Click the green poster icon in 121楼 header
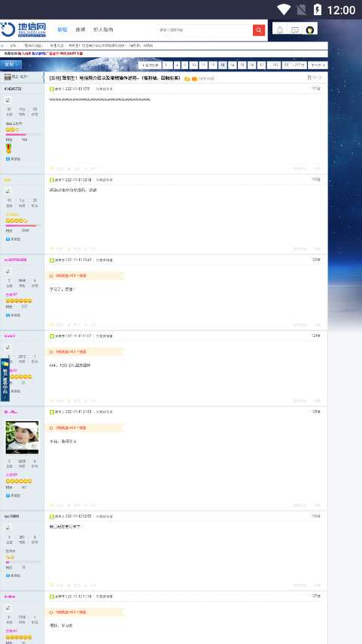The width and height of the screenshot is (362, 644). coord(52,89)
